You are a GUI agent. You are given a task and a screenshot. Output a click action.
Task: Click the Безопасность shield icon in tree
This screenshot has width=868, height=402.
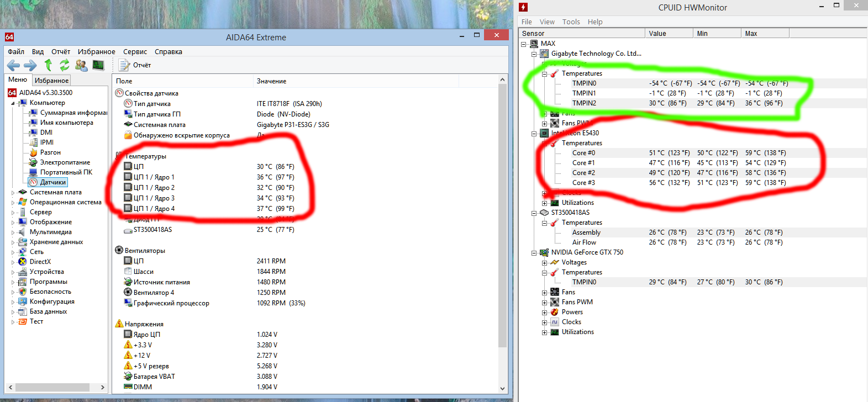pyautogui.click(x=23, y=292)
